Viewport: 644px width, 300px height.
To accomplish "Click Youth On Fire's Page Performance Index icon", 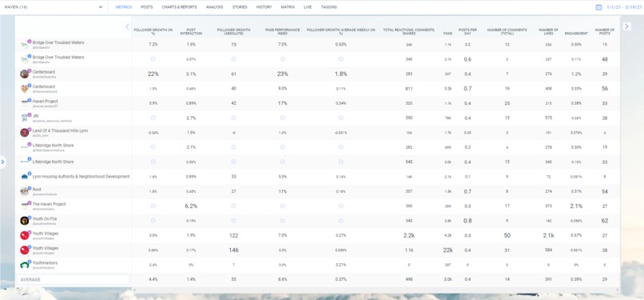I will pos(283,221).
